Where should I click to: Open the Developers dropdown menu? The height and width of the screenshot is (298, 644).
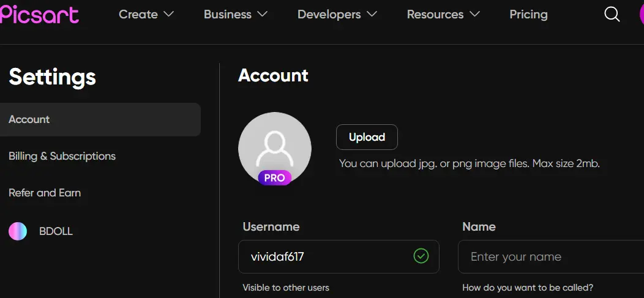click(x=337, y=14)
